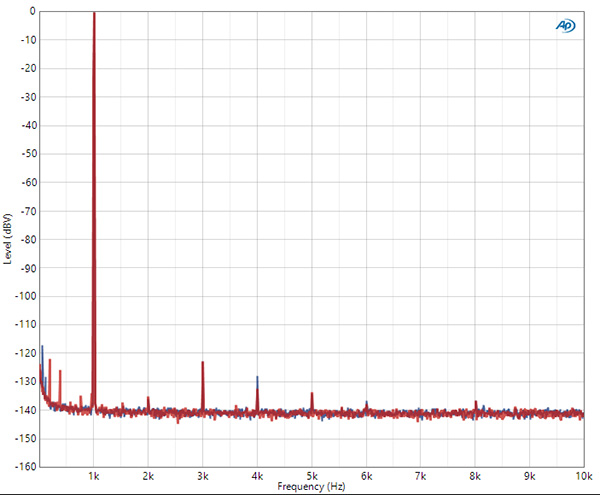
Task: Click the 9k tick label on X axis
Action: tap(530, 476)
